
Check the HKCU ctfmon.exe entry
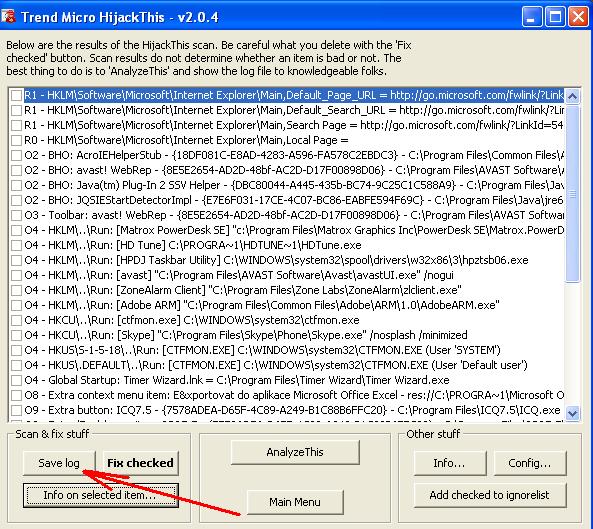click(16, 320)
